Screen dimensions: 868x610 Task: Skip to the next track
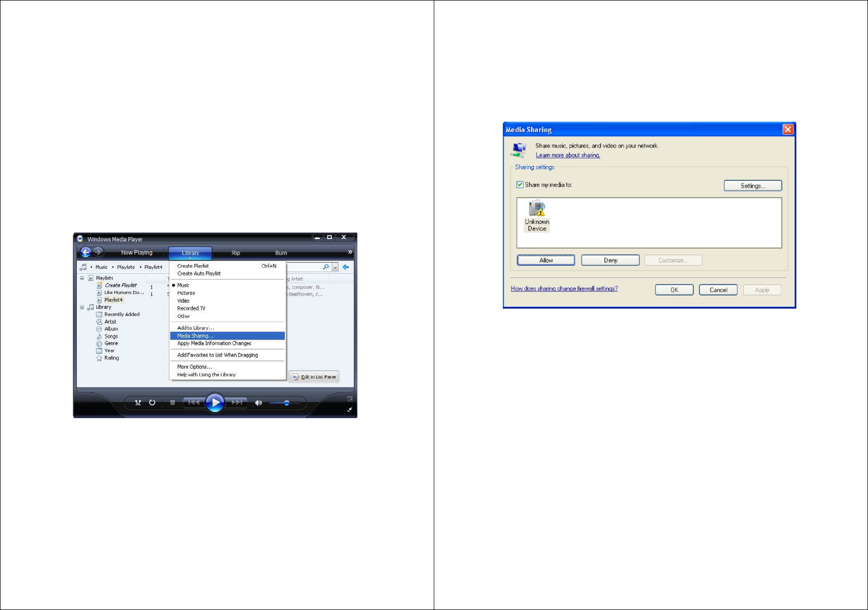(237, 403)
